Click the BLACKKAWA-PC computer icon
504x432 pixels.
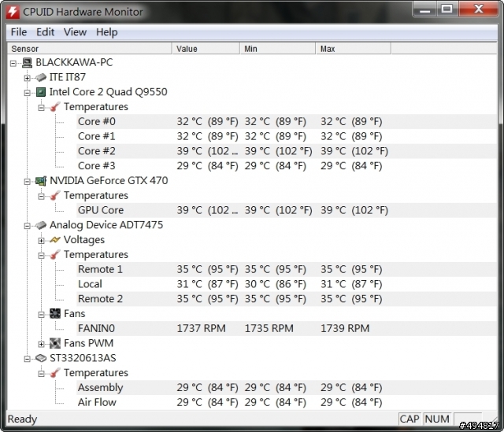(x=28, y=63)
